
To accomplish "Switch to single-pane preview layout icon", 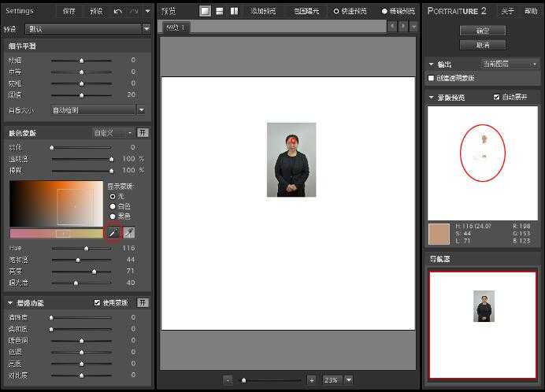I will [205, 11].
